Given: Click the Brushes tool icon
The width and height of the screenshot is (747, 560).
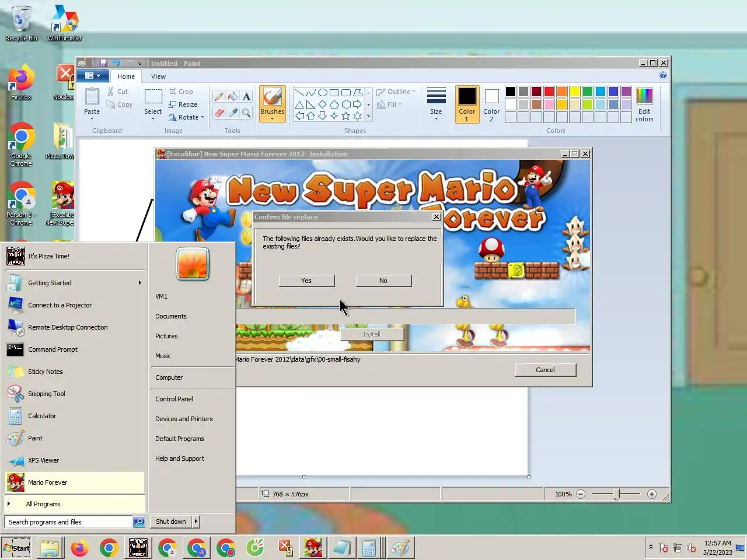Looking at the screenshot, I should point(272,97).
